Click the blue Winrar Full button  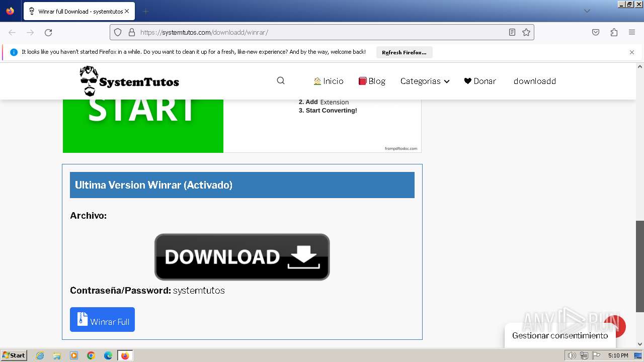tap(102, 319)
